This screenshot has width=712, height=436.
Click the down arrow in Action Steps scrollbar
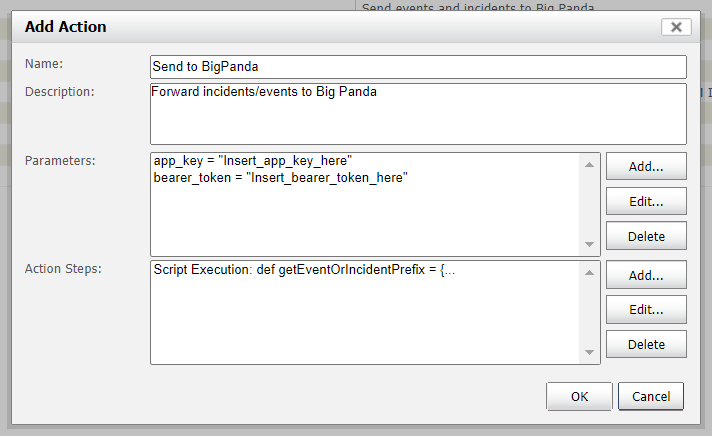[x=589, y=352]
